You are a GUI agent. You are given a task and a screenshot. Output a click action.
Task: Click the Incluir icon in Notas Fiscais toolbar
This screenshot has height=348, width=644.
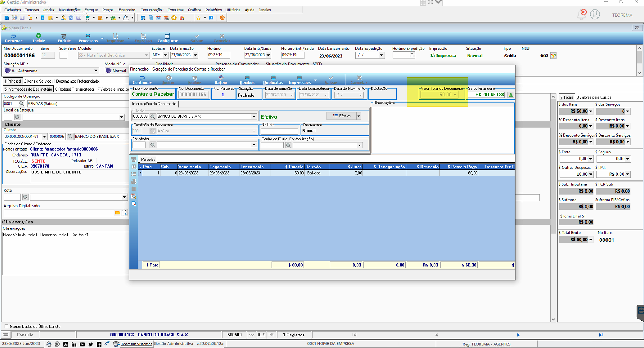point(39,36)
